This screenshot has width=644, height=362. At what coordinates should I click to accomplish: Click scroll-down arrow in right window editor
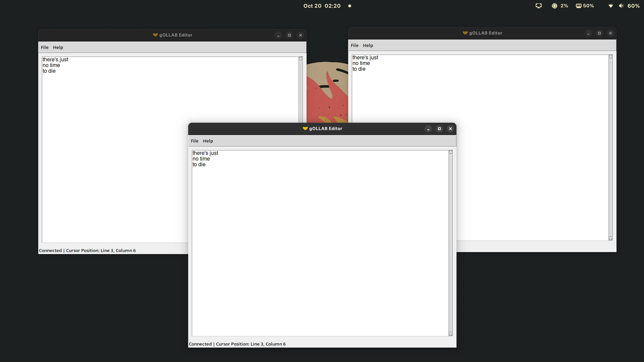611,239
